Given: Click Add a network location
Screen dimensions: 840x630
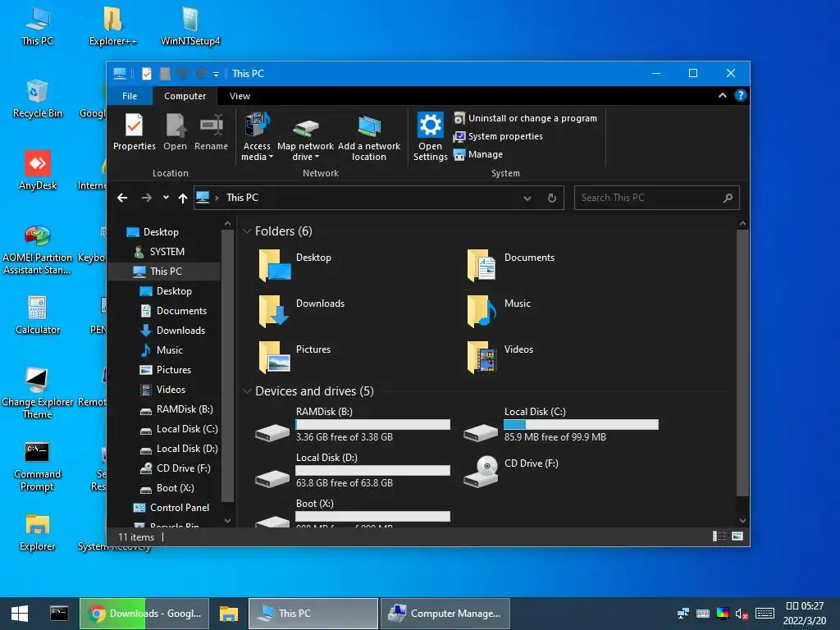Looking at the screenshot, I should tap(368, 137).
